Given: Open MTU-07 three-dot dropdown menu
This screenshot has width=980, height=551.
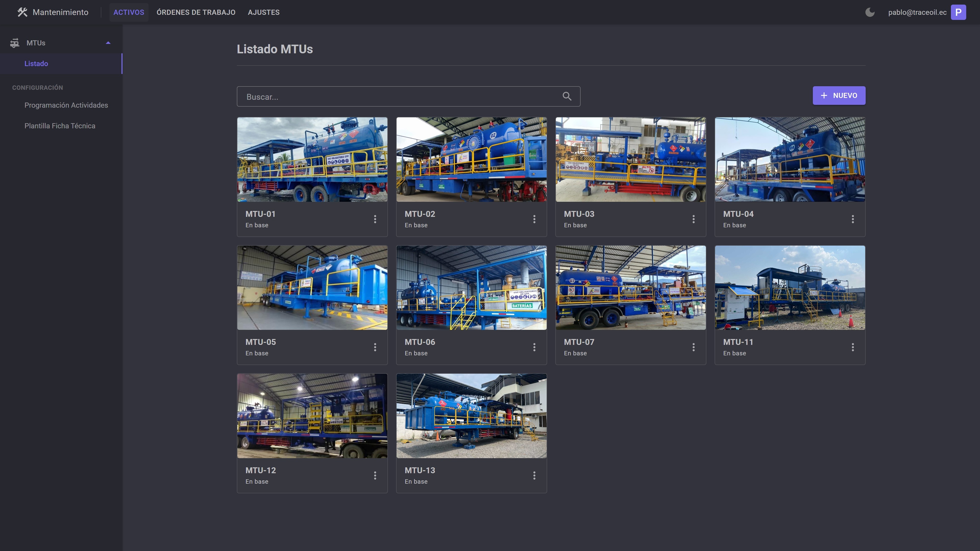Looking at the screenshot, I should (x=694, y=347).
